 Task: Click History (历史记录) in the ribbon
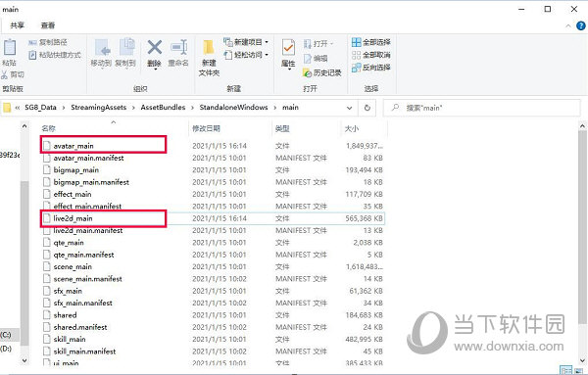pyautogui.click(x=322, y=72)
